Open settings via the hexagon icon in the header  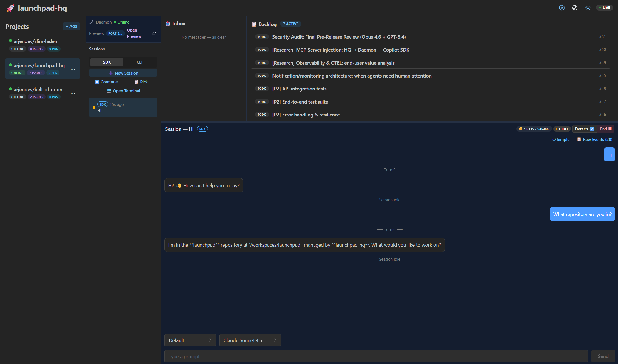pos(562,8)
